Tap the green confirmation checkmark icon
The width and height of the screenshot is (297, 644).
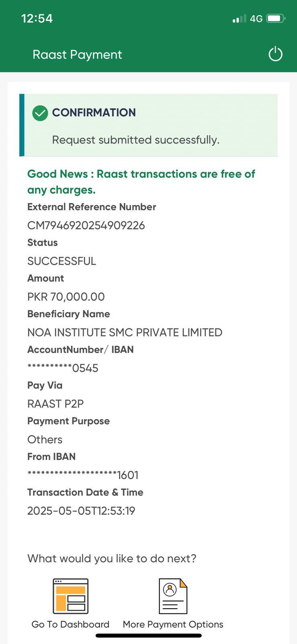point(40,113)
